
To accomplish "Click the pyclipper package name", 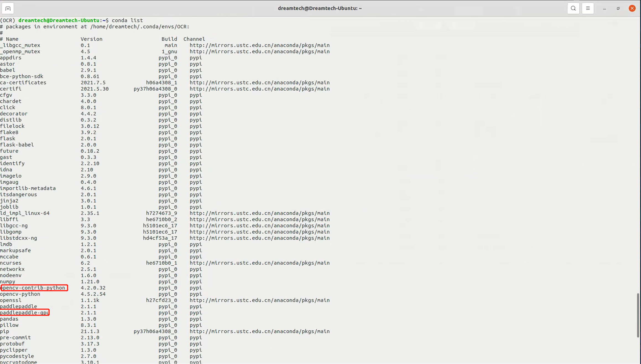I will 14,350.
